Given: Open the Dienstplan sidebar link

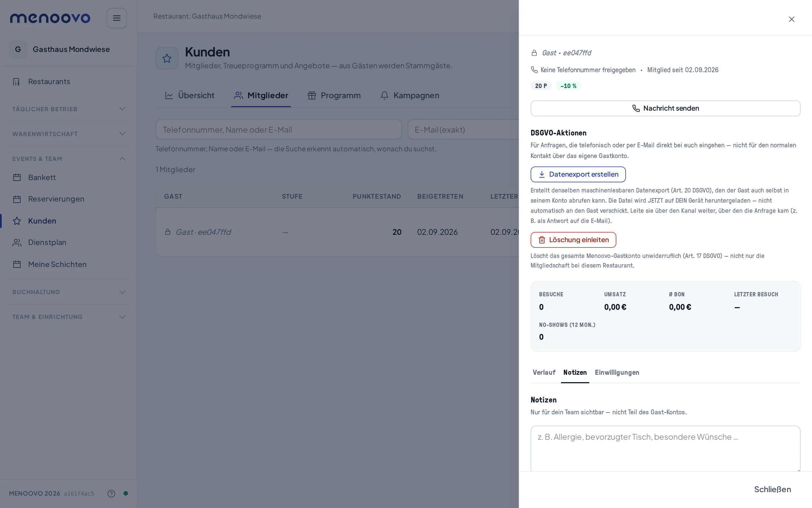Looking at the screenshot, I should 69,243.
